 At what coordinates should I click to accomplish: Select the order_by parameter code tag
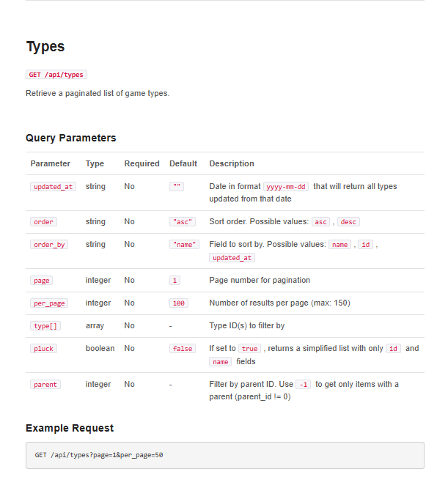49,245
